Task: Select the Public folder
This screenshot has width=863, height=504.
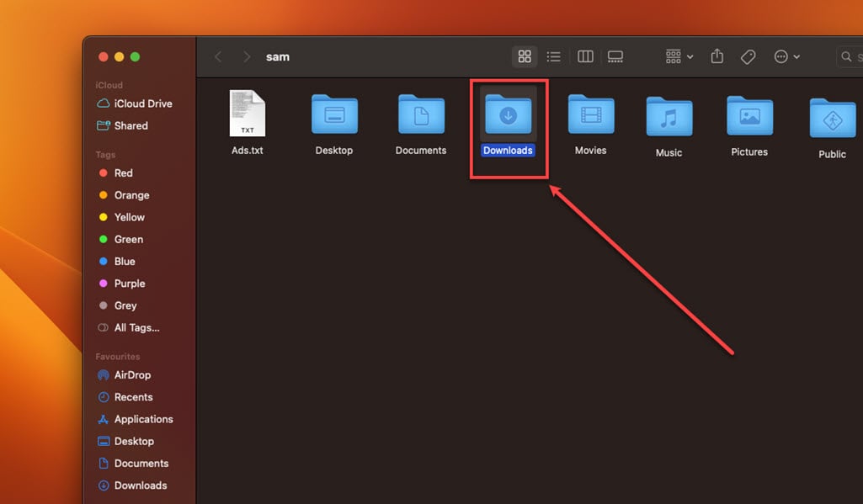Action: click(x=832, y=128)
